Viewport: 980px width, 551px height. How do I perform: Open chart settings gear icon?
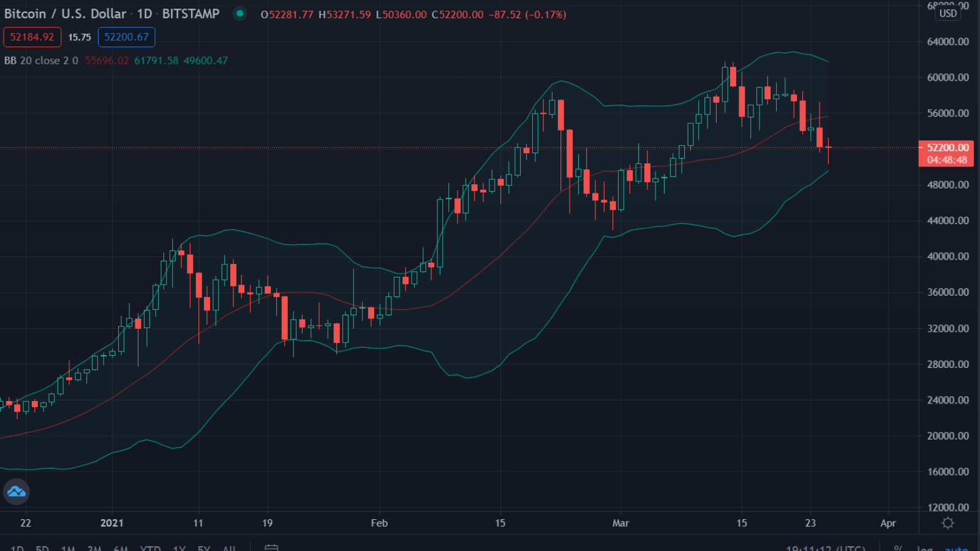tap(948, 523)
